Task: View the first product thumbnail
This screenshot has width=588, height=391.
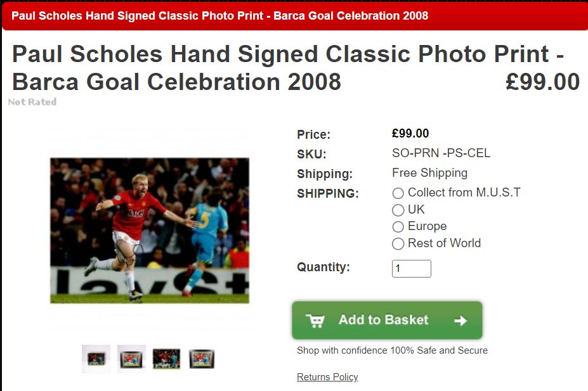Action: (96, 359)
